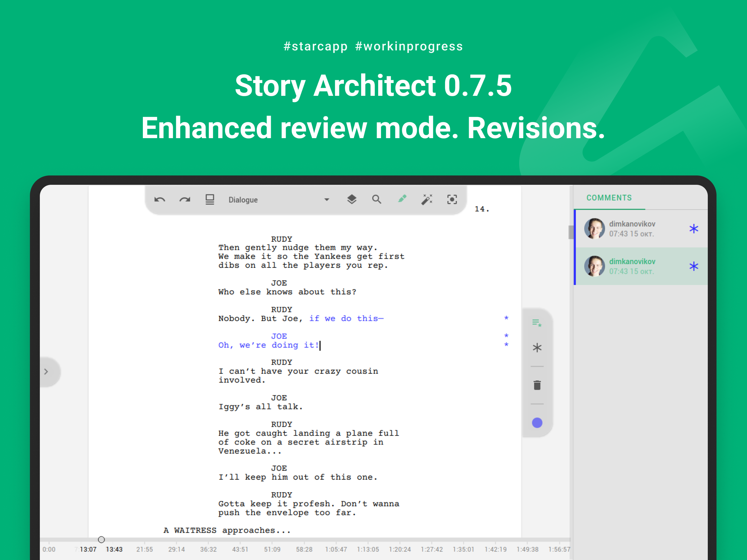Pick the purple color circle swatch
The image size is (747, 560).
tap(537, 422)
